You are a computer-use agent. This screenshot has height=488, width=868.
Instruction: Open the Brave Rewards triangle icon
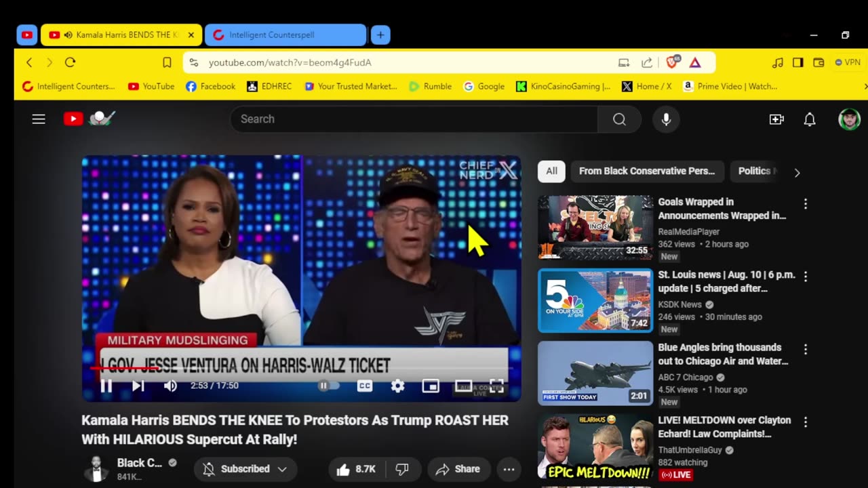[695, 62]
